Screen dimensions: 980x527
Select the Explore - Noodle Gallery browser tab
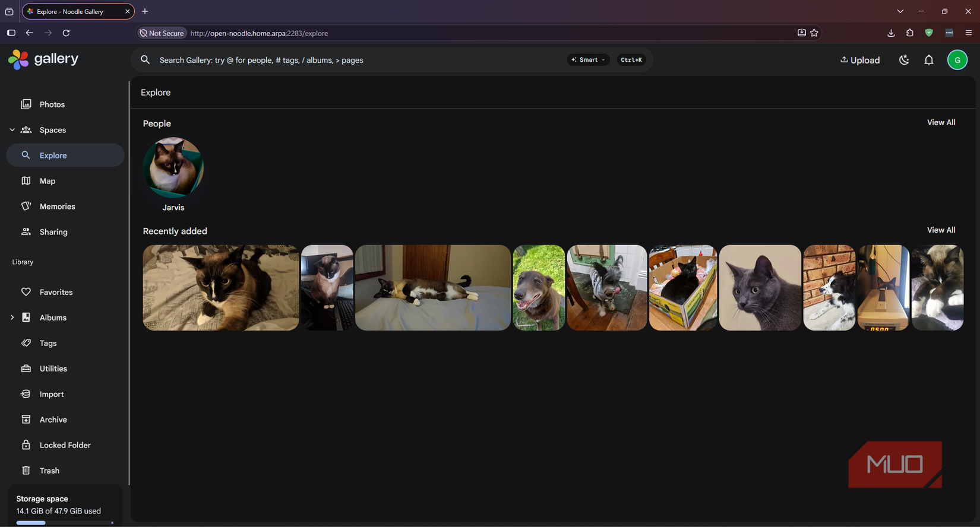78,11
